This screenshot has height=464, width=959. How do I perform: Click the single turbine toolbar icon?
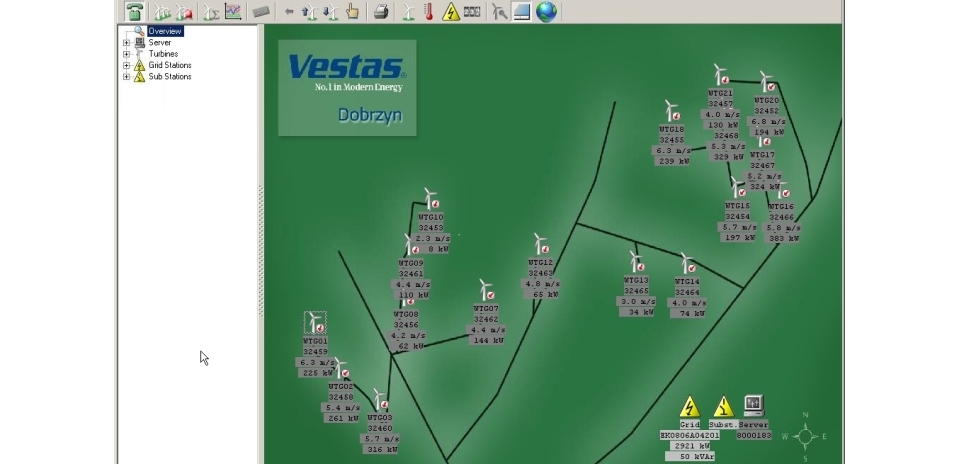click(409, 12)
